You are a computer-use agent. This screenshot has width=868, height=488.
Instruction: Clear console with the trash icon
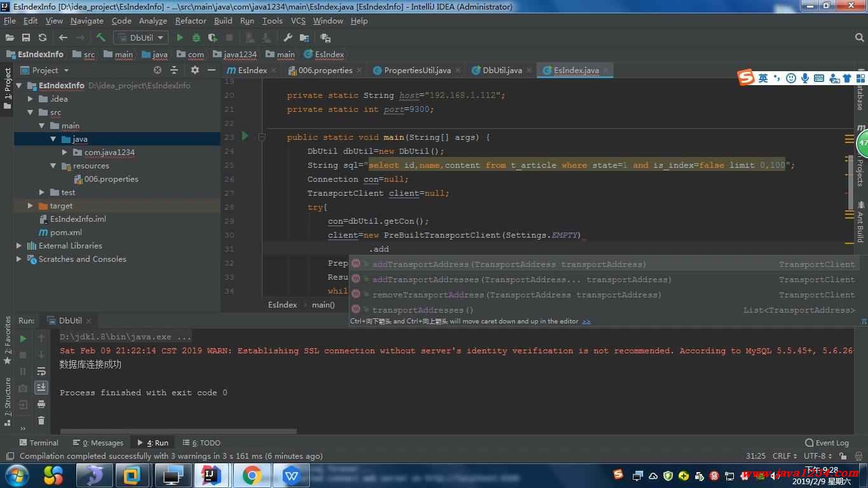click(x=41, y=421)
